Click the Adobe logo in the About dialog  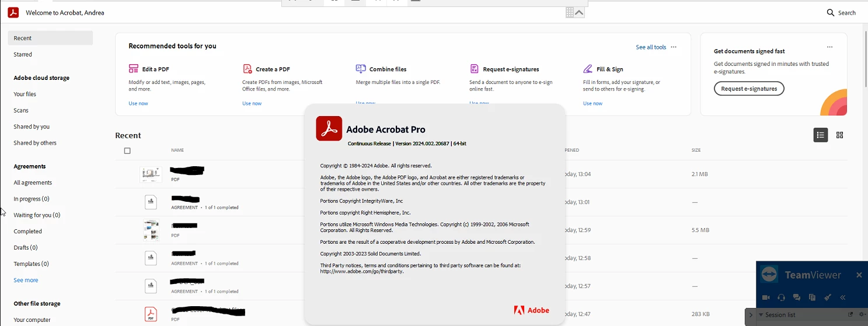click(x=532, y=310)
